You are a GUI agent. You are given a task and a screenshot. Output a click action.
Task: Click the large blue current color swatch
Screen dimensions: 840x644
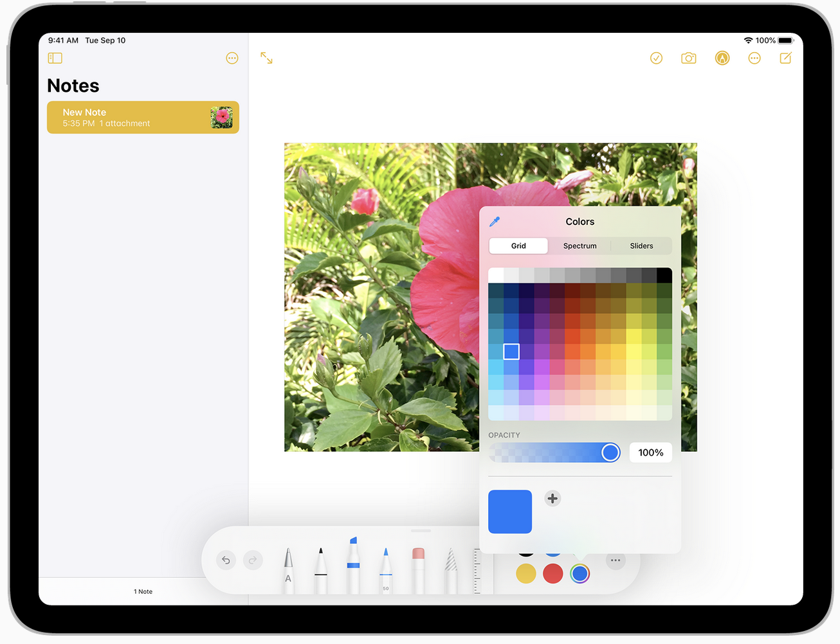coord(510,512)
